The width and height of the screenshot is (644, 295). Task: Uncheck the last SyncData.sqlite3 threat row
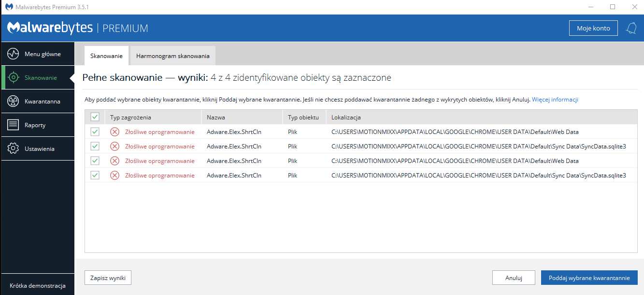click(95, 175)
